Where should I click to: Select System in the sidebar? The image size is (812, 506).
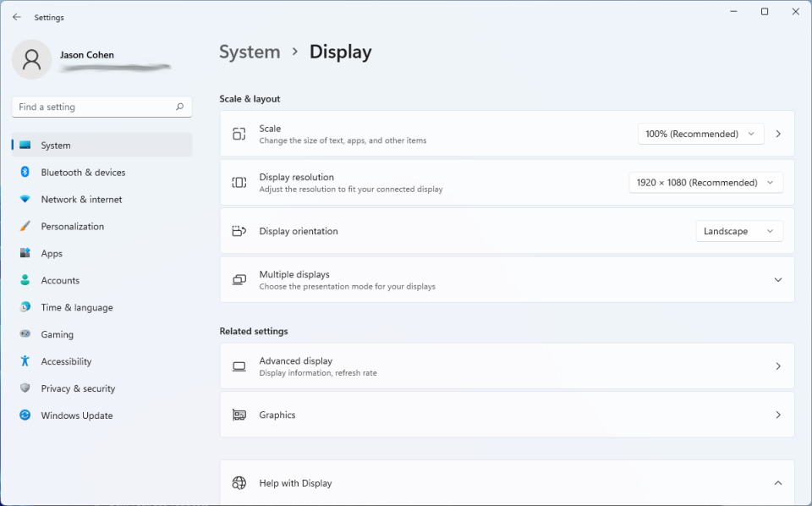56,146
